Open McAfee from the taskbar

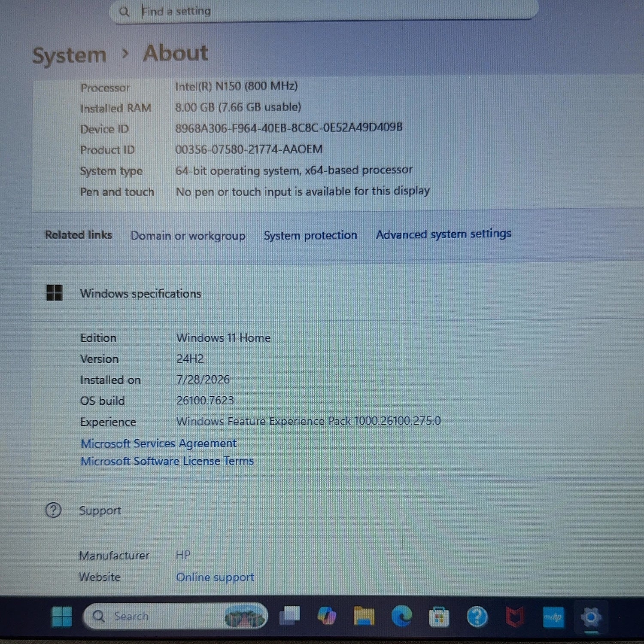[x=515, y=617]
